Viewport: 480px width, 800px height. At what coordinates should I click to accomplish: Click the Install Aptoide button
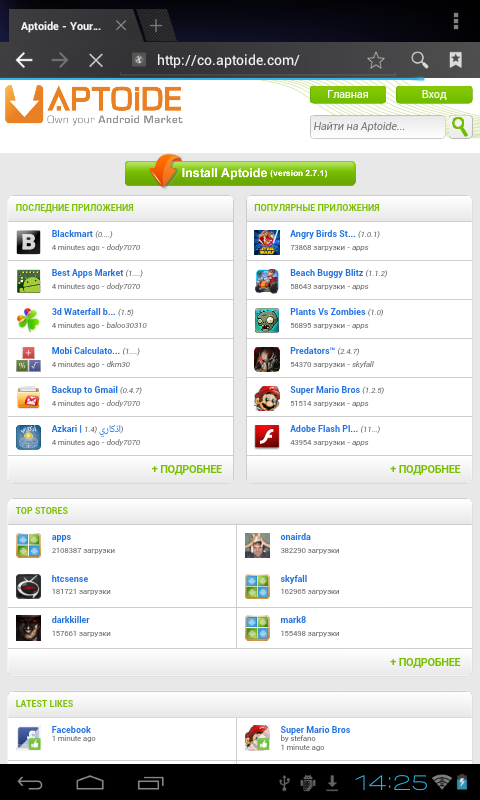[x=240, y=173]
